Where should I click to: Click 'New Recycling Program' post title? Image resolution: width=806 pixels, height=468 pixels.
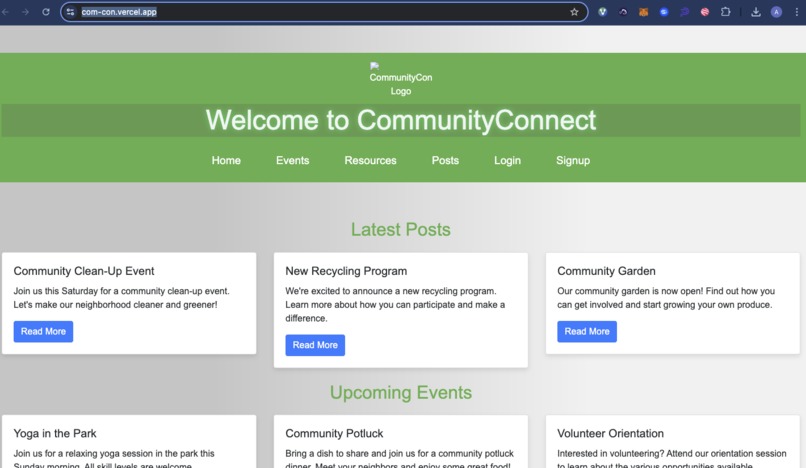click(346, 271)
